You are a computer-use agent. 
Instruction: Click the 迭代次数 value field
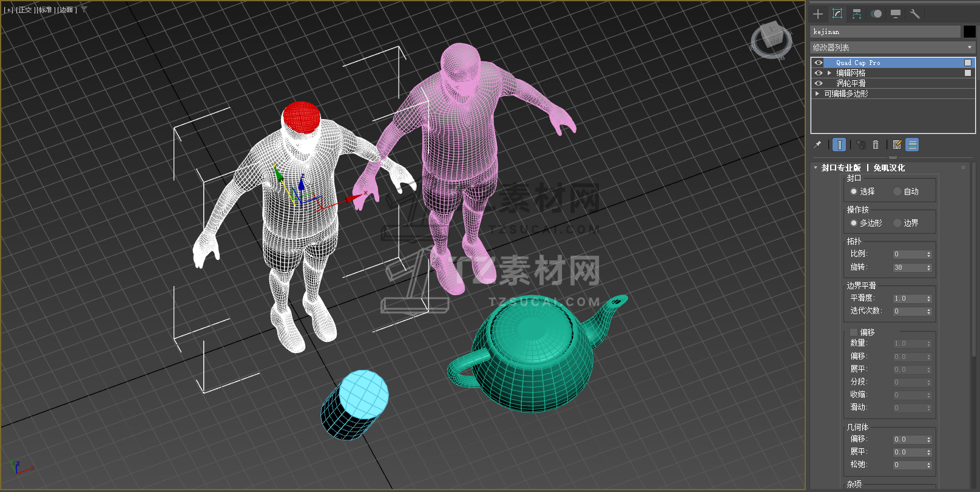point(909,312)
